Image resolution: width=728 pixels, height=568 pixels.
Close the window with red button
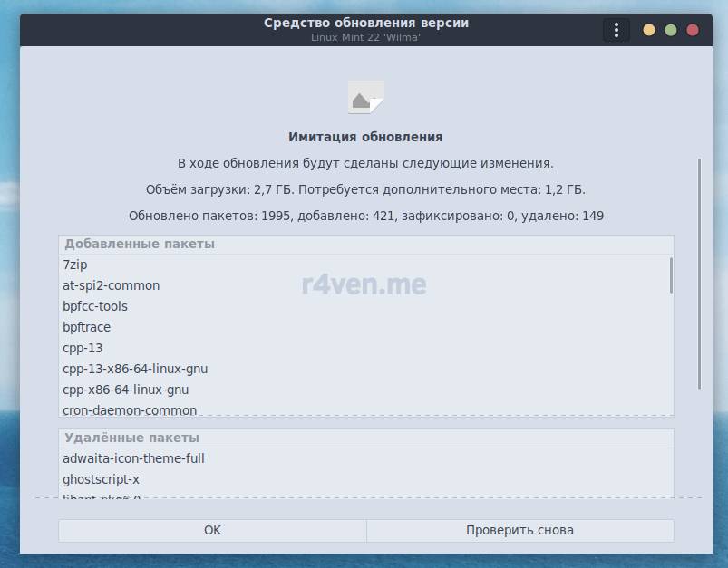(693, 30)
